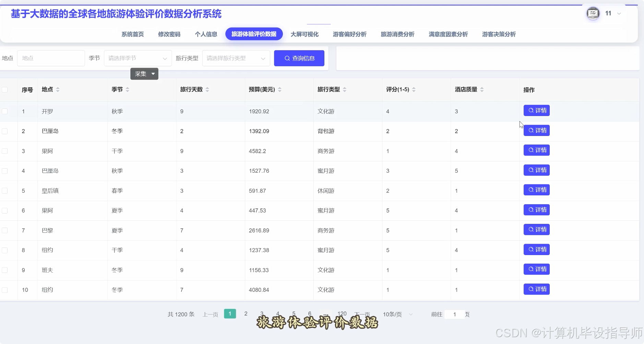Select all rows with header checkbox

(5, 90)
